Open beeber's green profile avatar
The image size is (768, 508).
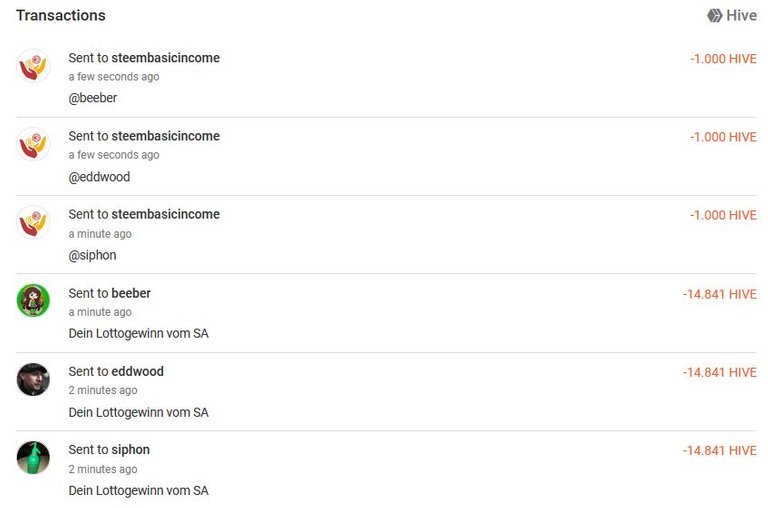33,301
